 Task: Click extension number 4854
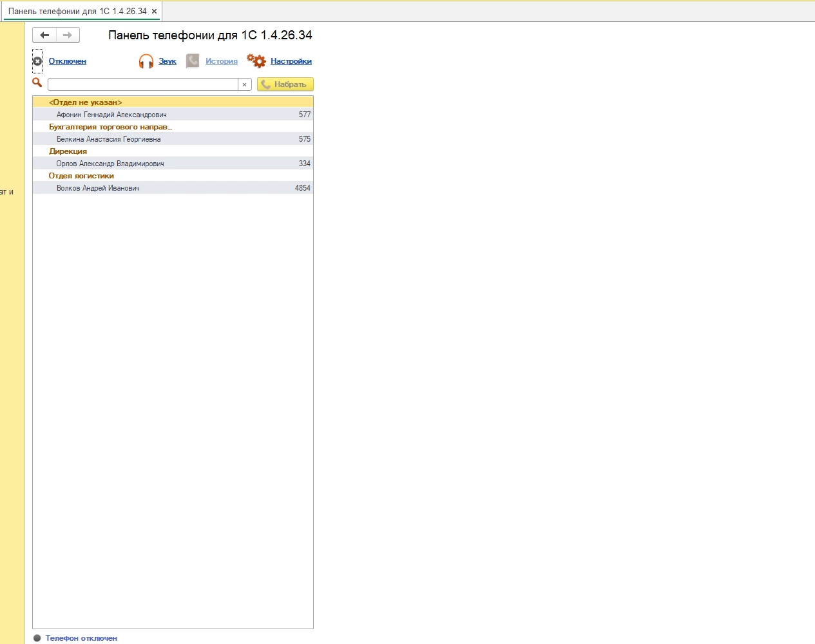tap(303, 188)
